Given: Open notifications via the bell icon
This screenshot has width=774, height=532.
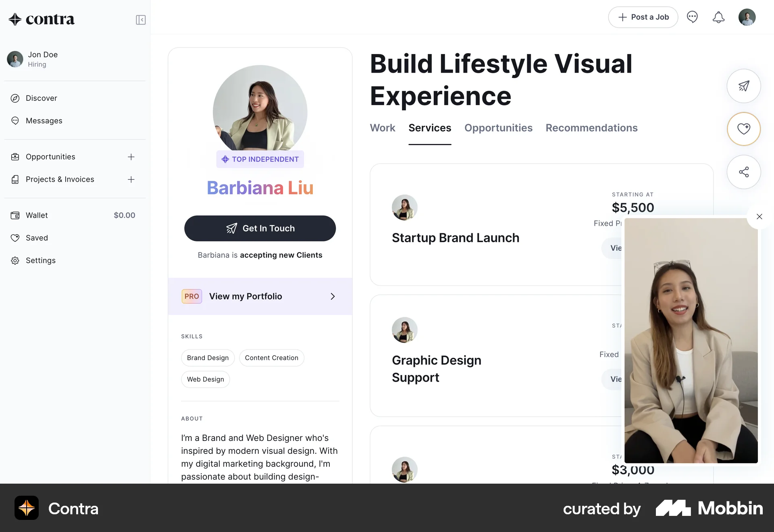Looking at the screenshot, I should coord(718,17).
